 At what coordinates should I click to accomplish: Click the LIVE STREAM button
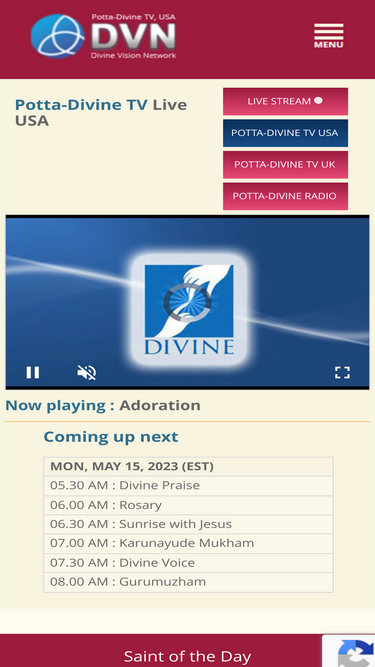click(x=285, y=101)
